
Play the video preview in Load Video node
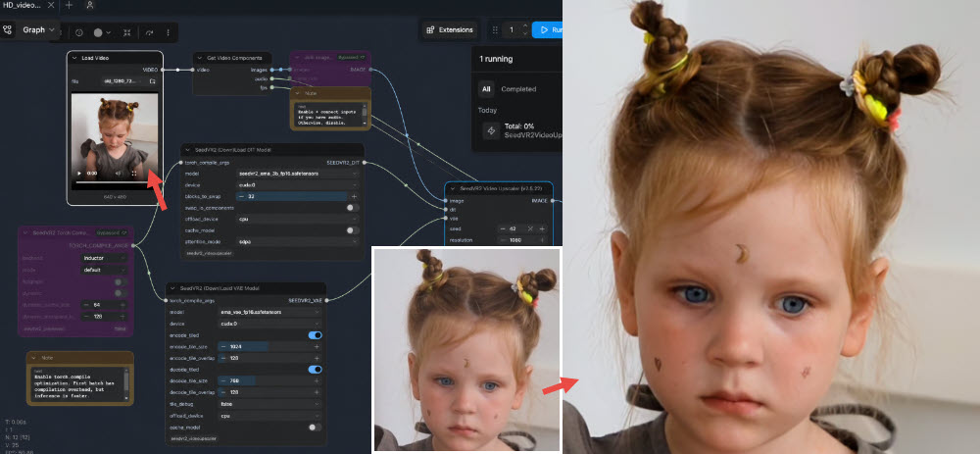[x=79, y=174]
